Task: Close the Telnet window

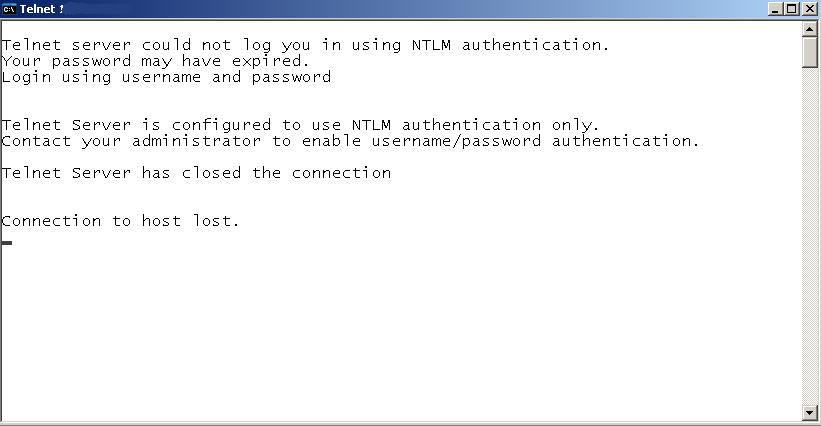Action: pos(809,9)
